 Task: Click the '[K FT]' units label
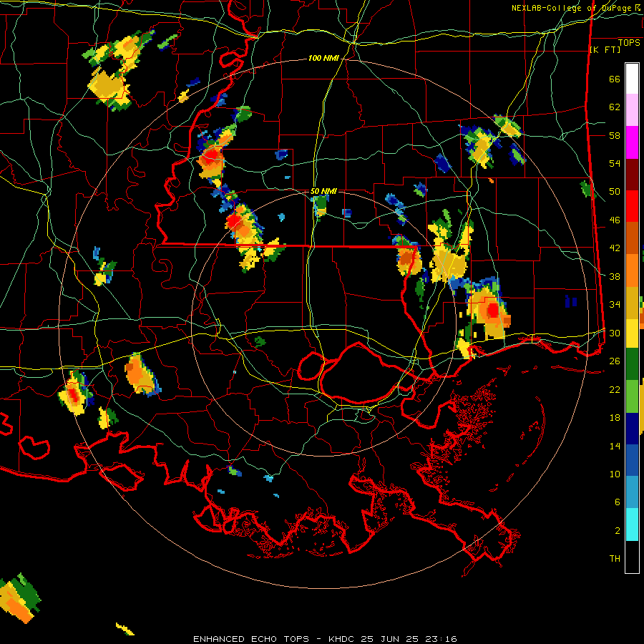[x=605, y=50]
